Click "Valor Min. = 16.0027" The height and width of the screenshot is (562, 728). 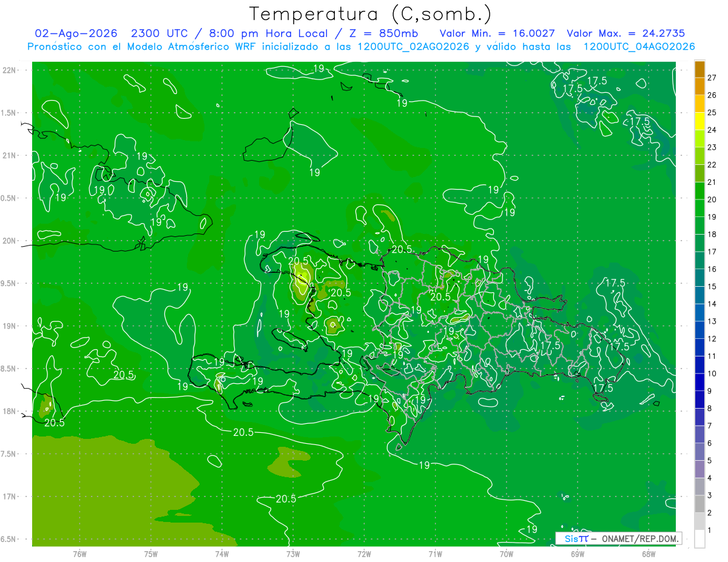click(497, 33)
